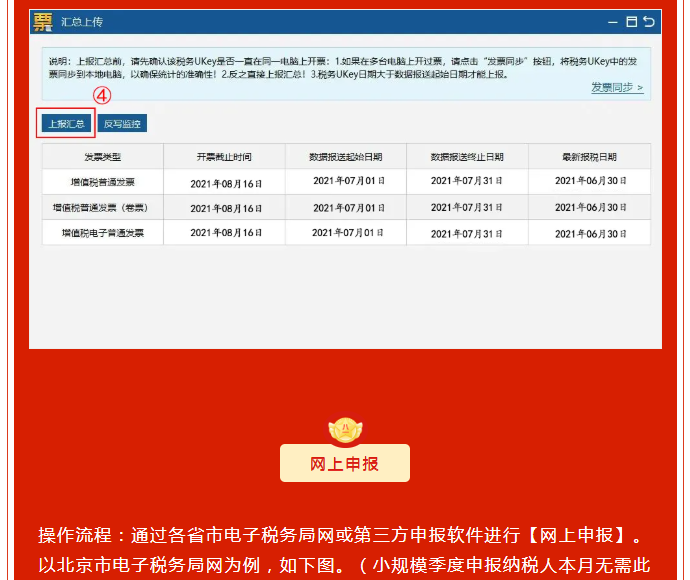Minimize the 汇总上传 window
Image resolution: width=690 pixels, height=580 pixels.
613,21
